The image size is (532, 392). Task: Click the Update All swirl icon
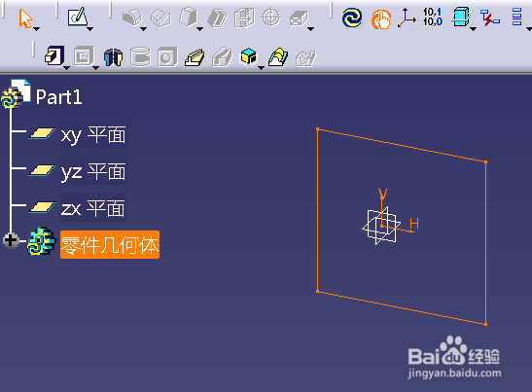(352, 18)
